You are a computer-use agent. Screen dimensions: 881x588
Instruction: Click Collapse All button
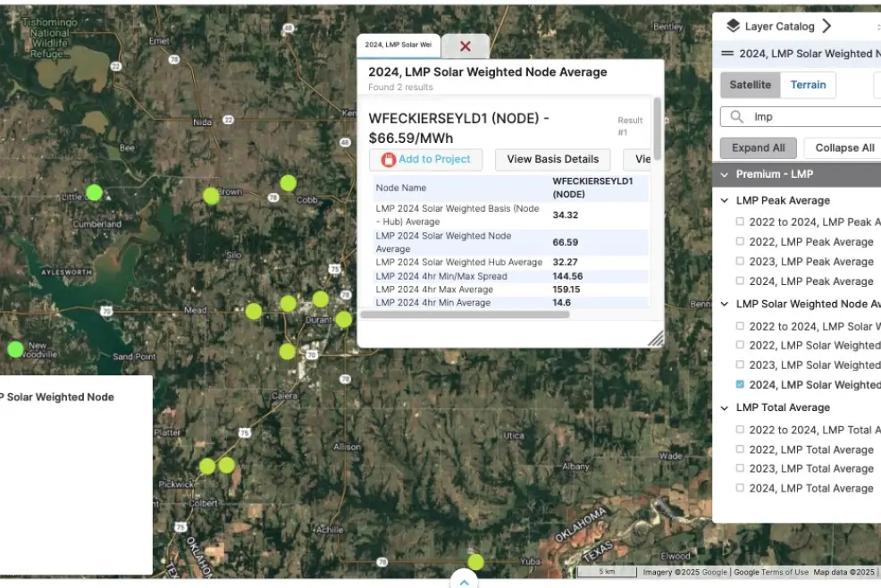click(843, 147)
